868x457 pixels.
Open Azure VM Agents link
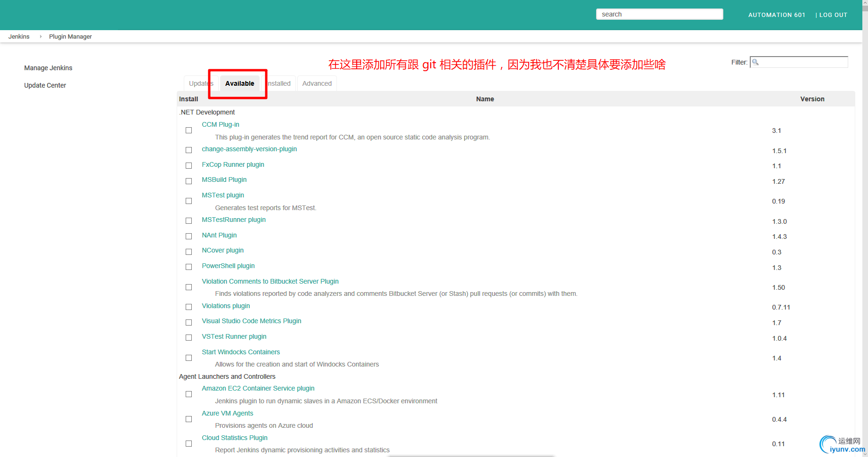tap(228, 413)
